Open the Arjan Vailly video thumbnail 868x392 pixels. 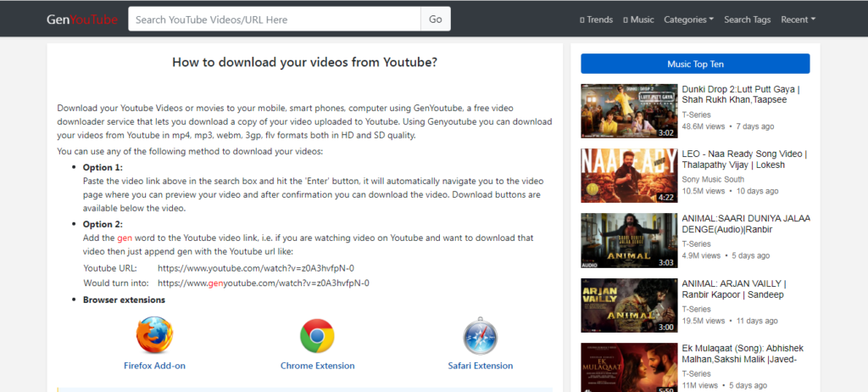630,305
